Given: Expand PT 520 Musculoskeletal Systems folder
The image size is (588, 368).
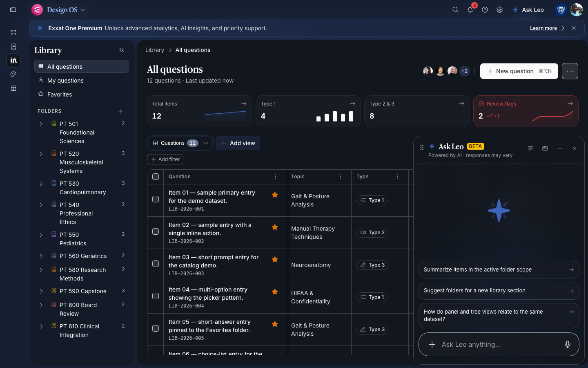Looking at the screenshot, I should (41, 154).
